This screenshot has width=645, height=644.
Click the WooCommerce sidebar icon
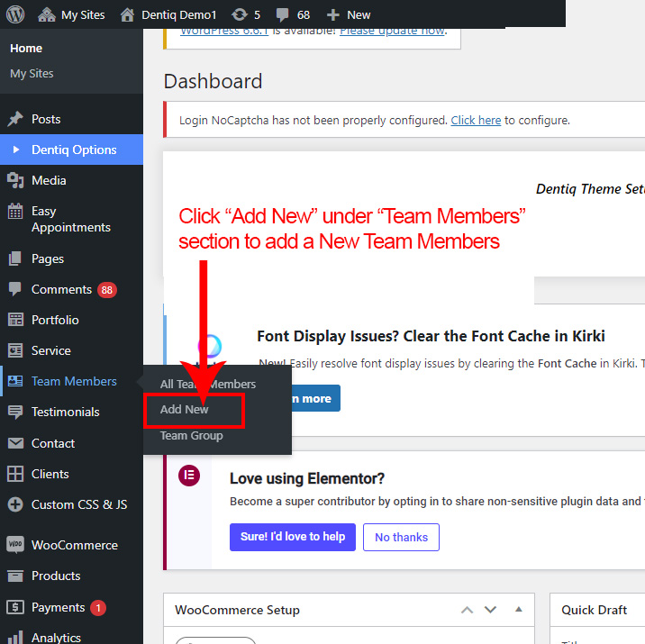15,545
